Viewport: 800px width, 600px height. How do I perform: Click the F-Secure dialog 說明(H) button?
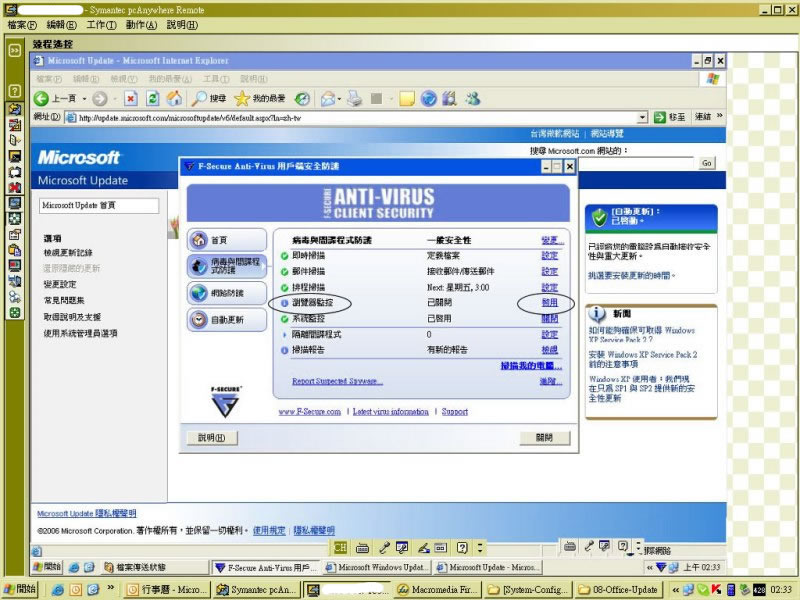coord(211,438)
